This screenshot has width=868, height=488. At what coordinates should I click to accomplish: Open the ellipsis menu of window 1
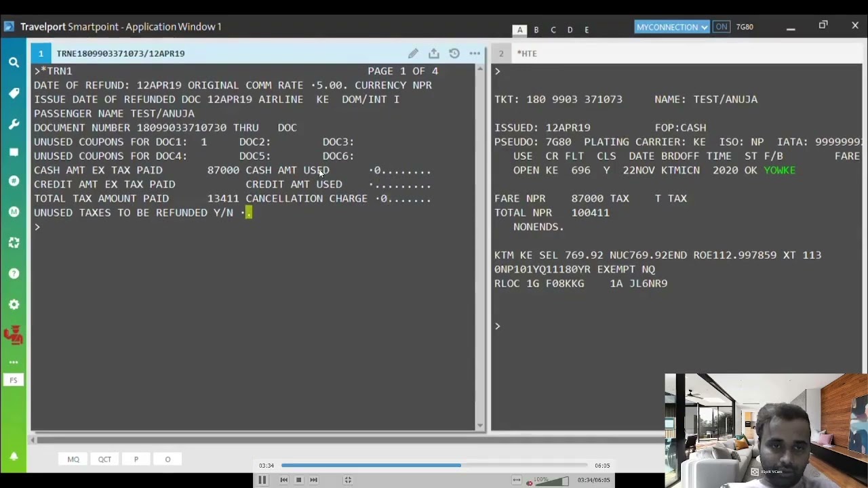(x=475, y=54)
